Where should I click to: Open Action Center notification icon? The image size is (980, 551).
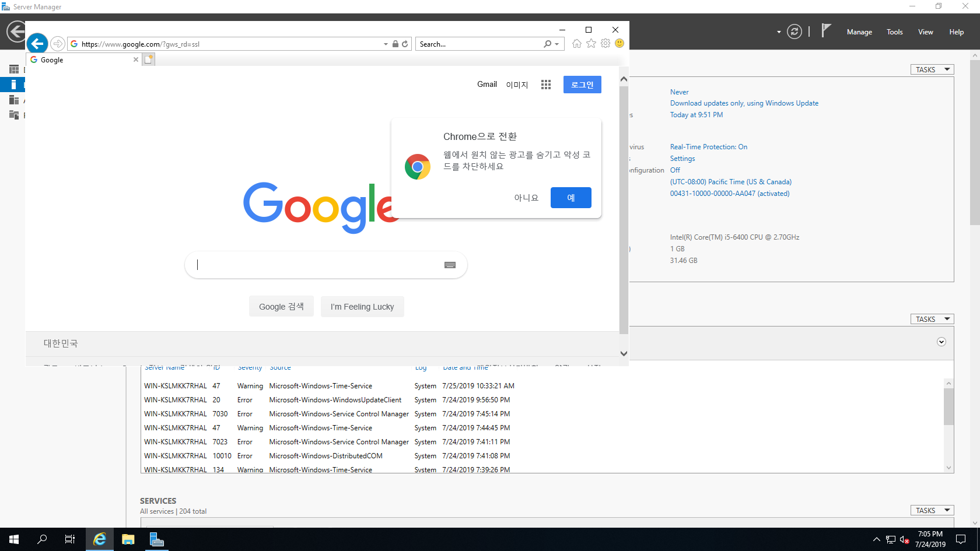tap(961, 539)
